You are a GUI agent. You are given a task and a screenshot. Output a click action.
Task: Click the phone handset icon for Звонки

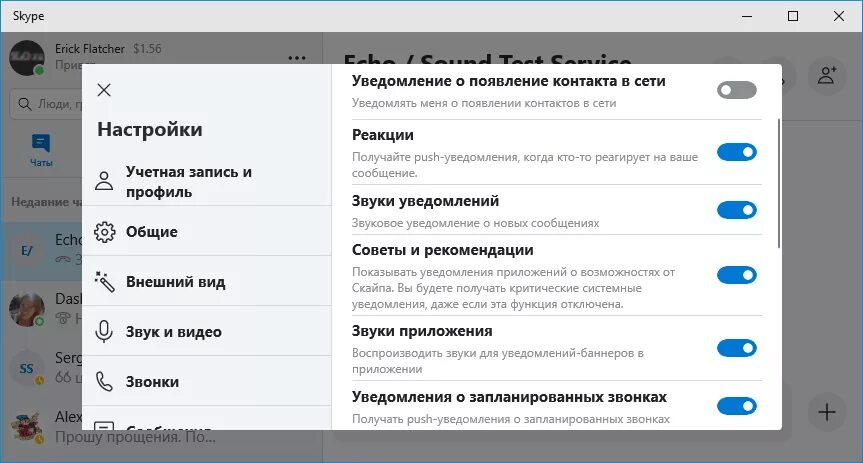[x=104, y=382]
